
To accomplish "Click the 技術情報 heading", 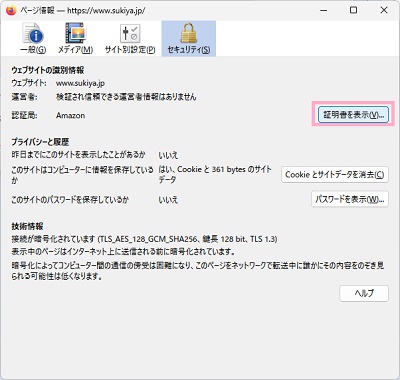I will point(27,226).
